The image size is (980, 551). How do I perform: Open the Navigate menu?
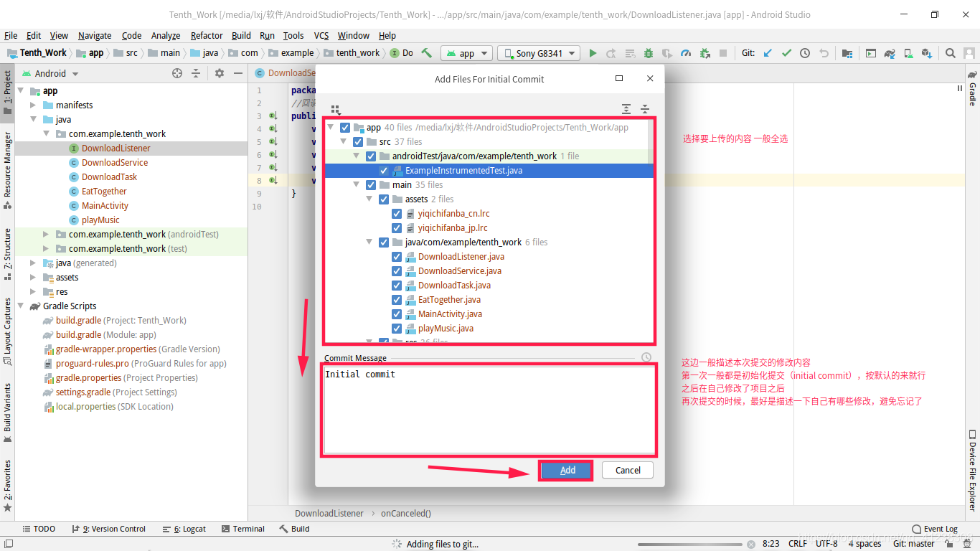tap(95, 35)
